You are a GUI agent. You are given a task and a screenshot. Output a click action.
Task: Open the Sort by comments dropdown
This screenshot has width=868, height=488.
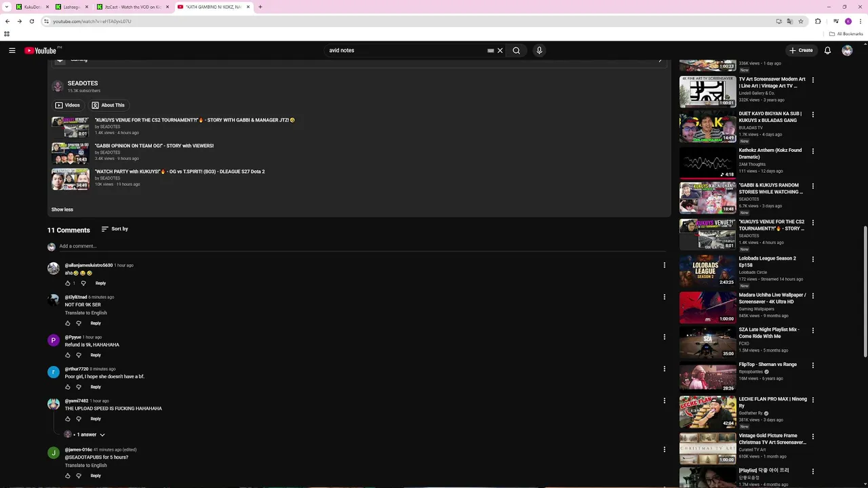pyautogui.click(x=115, y=229)
